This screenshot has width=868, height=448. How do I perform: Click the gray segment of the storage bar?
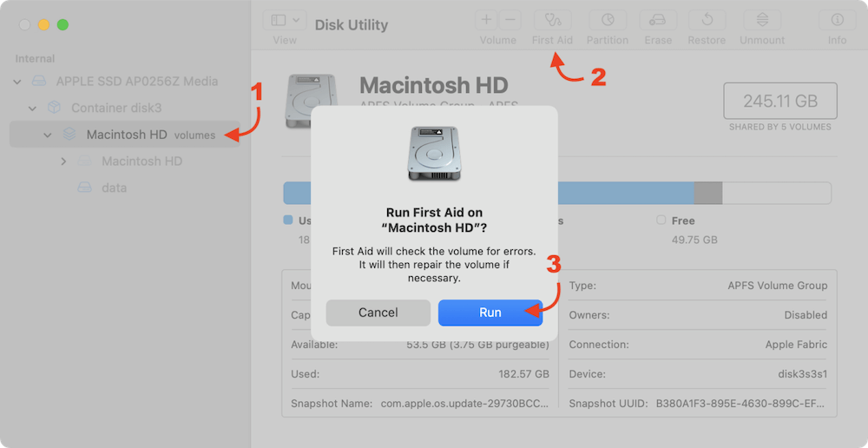[x=708, y=194]
